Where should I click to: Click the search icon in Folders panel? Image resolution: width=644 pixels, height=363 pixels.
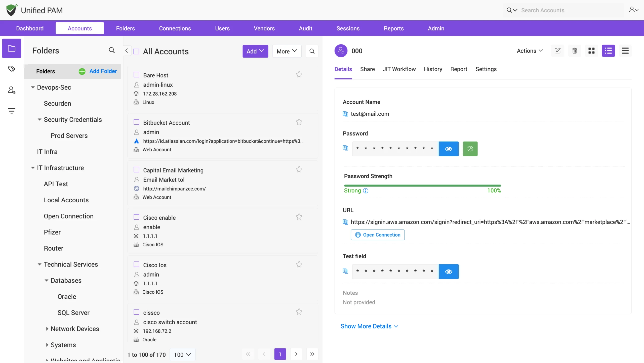pos(112,50)
